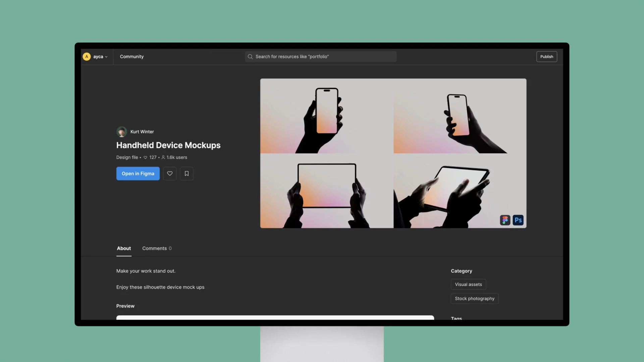Click the heart count icon showing 127

coord(145,157)
